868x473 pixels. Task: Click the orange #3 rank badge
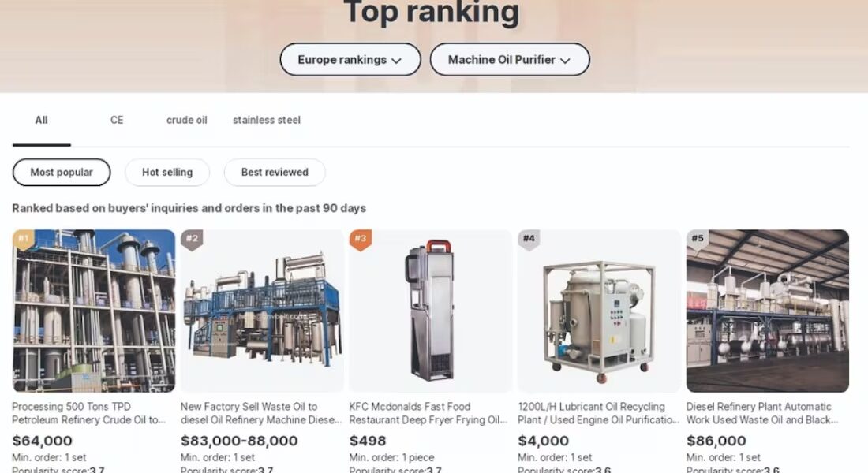pos(361,240)
